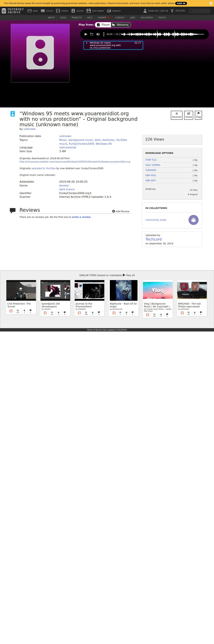The height and width of the screenshot is (644, 214).
Task: Download the OGG VORBIS file
Action: [153, 165]
